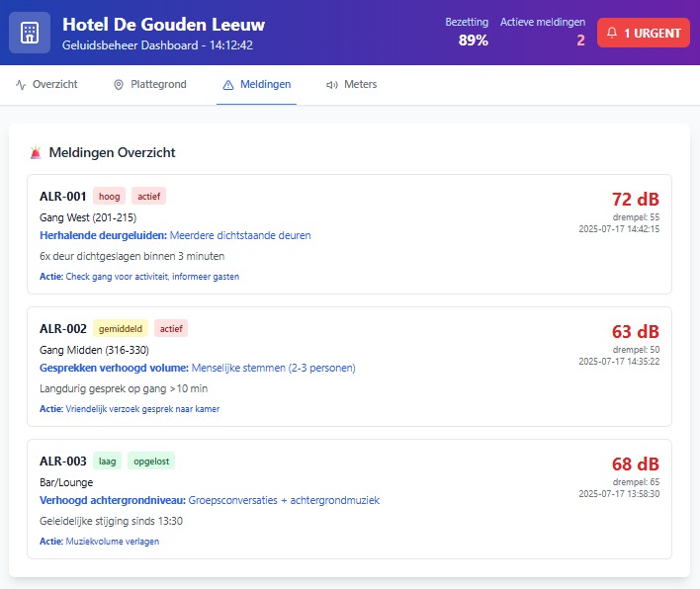
Task: Click the bell icon in the urgent button
Action: (x=612, y=33)
